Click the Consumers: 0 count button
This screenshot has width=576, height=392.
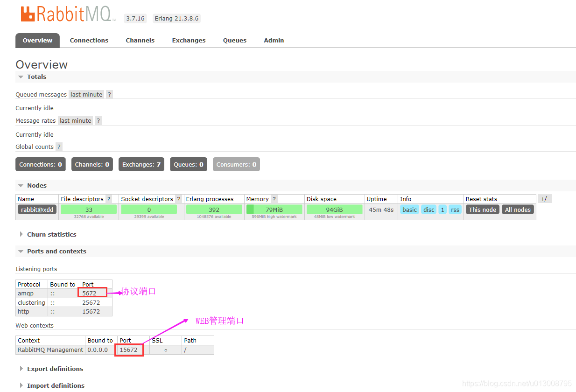point(236,164)
